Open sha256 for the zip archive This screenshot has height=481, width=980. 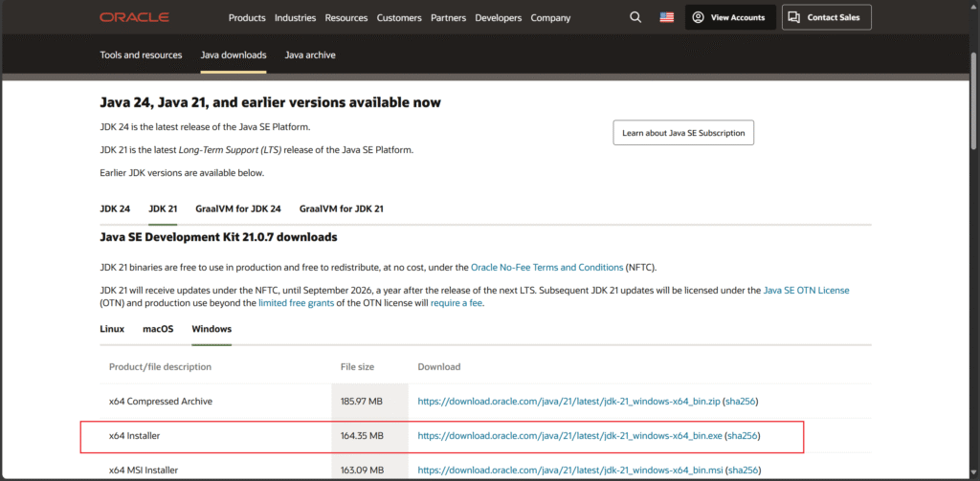(x=741, y=402)
